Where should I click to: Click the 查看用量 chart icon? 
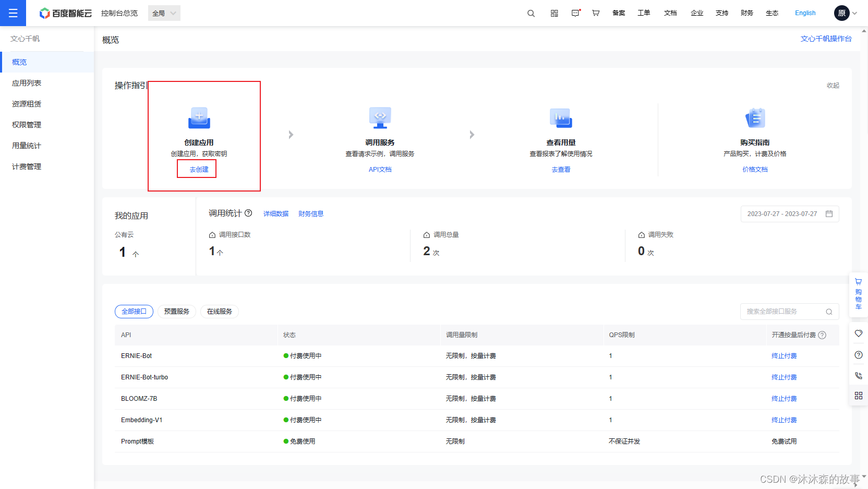[561, 118]
